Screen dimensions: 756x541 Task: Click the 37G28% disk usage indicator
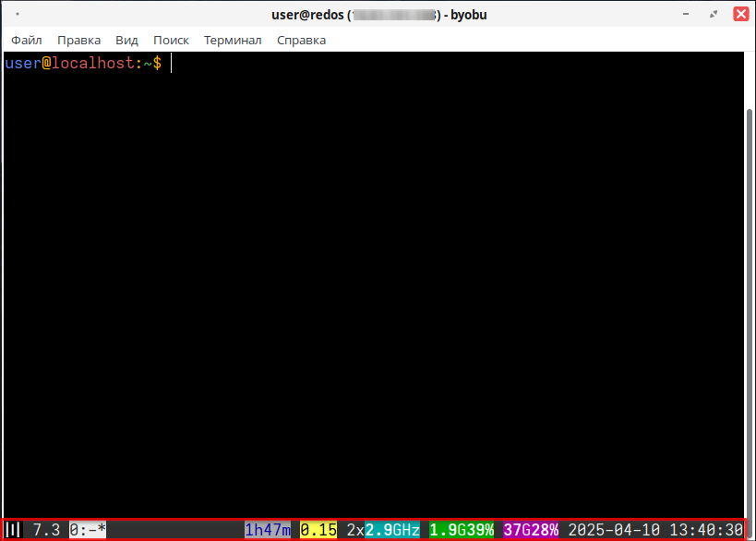click(531, 530)
